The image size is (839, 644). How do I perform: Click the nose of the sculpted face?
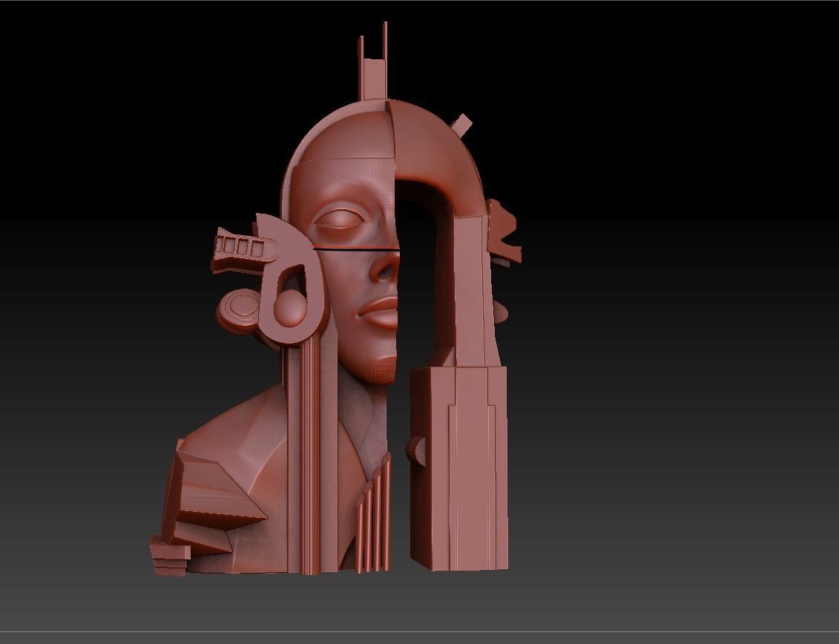(384, 267)
